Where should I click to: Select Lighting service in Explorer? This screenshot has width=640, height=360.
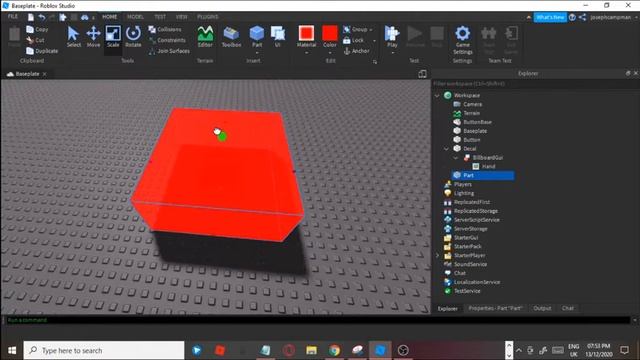pos(459,193)
